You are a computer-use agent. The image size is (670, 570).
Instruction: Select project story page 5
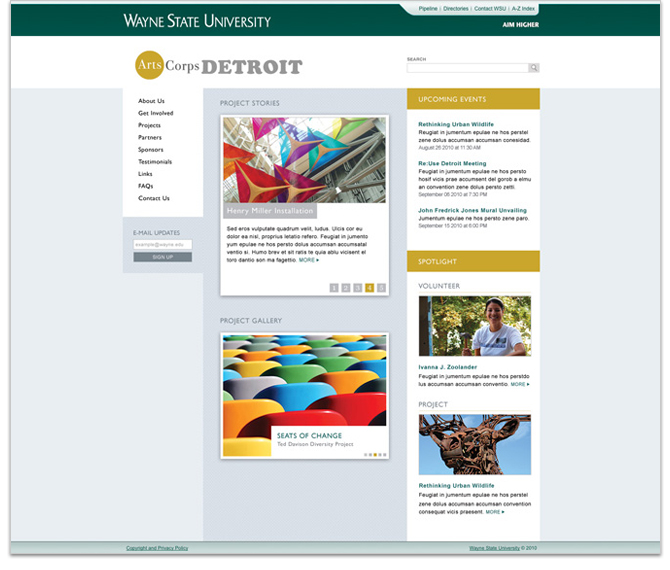click(381, 288)
